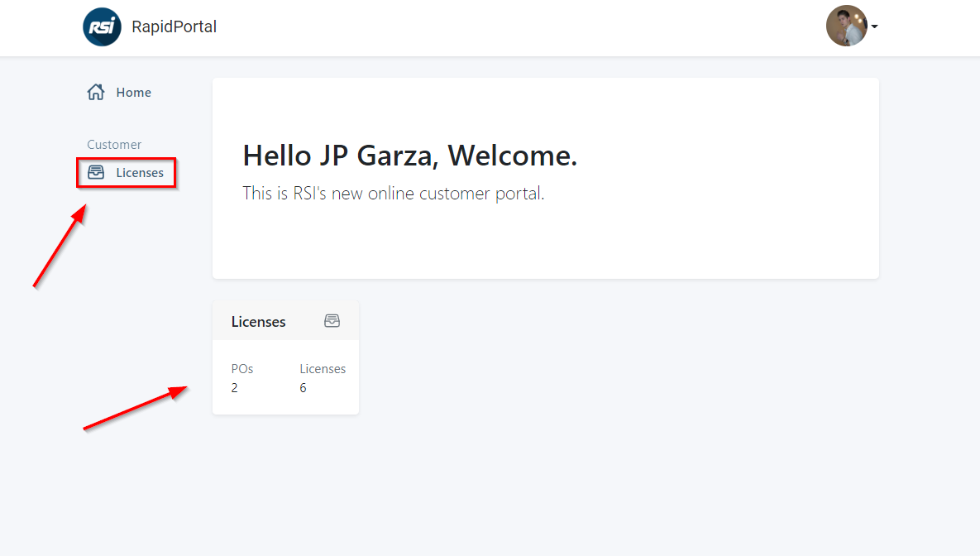Click the user profile avatar photo

846,26
